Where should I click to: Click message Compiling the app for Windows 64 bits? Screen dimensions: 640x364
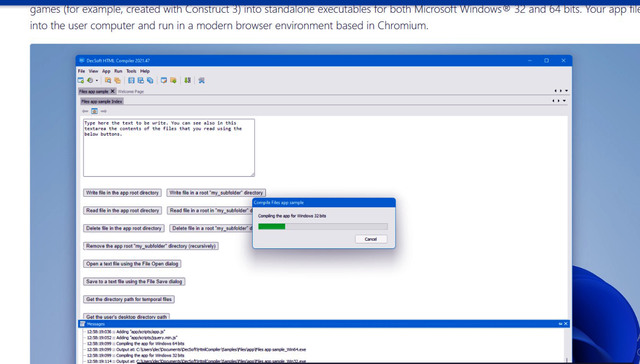click(x=136, y=344)
